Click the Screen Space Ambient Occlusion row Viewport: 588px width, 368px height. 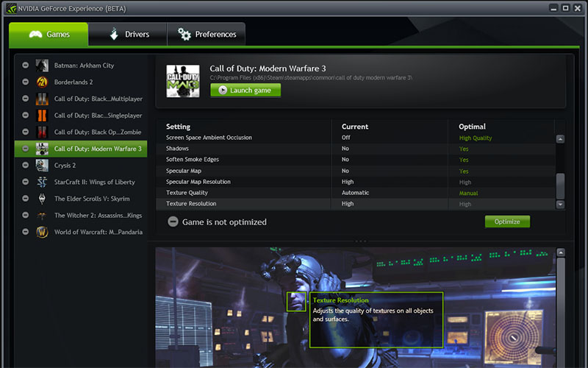pos(356,138)
